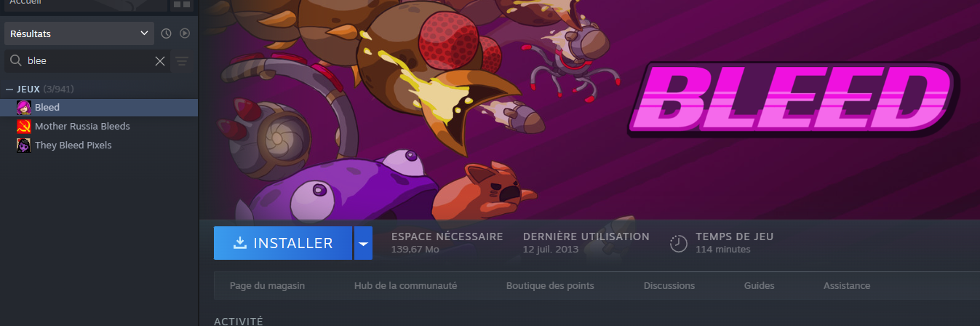Open advanced filter options icon
Image resolution: width=980 pixels, height=326 pixels.
coord(182,61)
